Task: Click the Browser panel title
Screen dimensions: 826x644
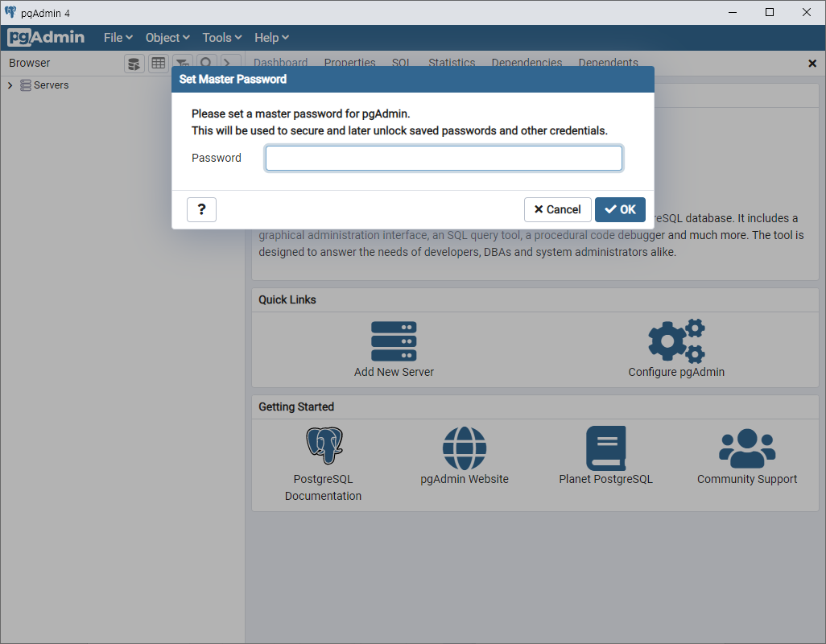Action: point(30,63)
